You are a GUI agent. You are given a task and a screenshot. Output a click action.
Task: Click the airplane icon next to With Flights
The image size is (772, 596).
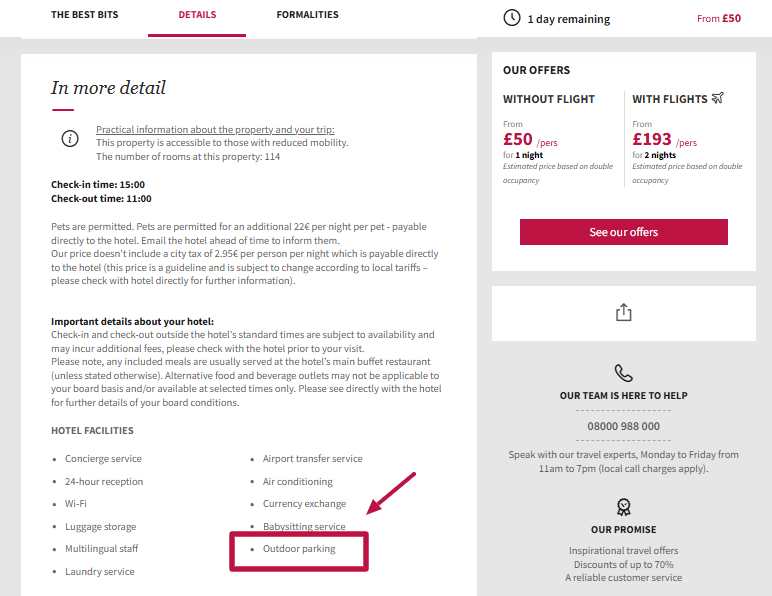[x=718, y=98]
